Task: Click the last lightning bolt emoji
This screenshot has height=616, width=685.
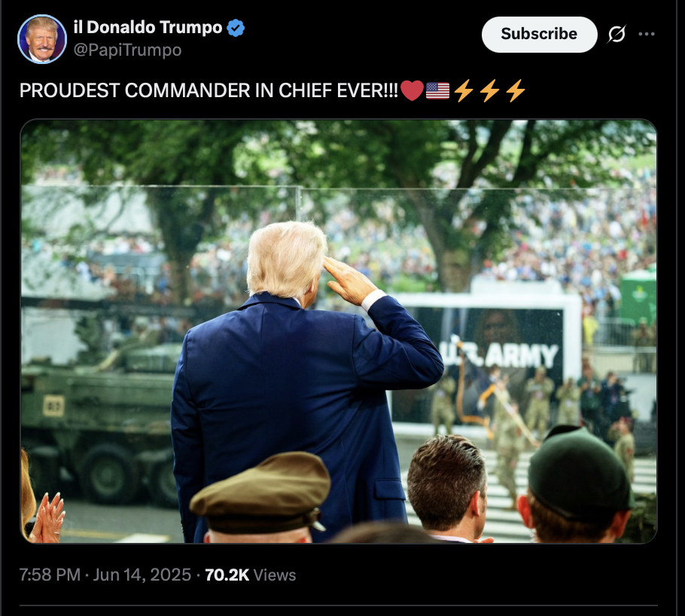Action: click(516, 90)
